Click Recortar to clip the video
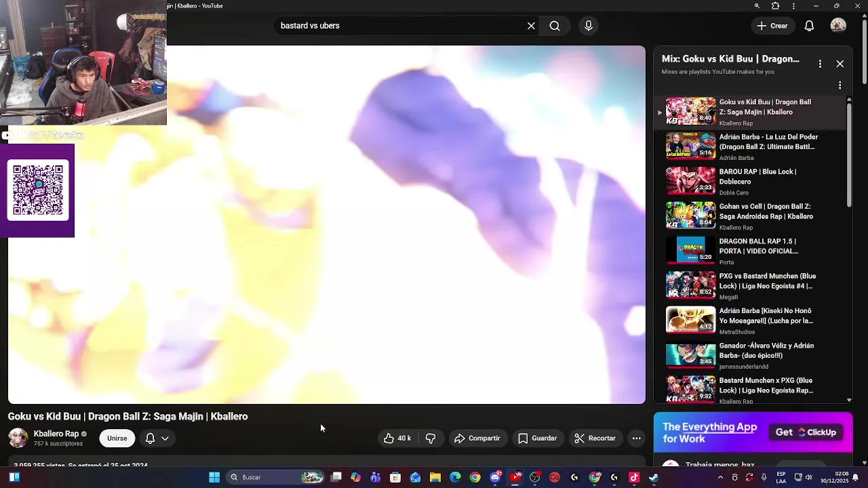 tap(595, 439)
